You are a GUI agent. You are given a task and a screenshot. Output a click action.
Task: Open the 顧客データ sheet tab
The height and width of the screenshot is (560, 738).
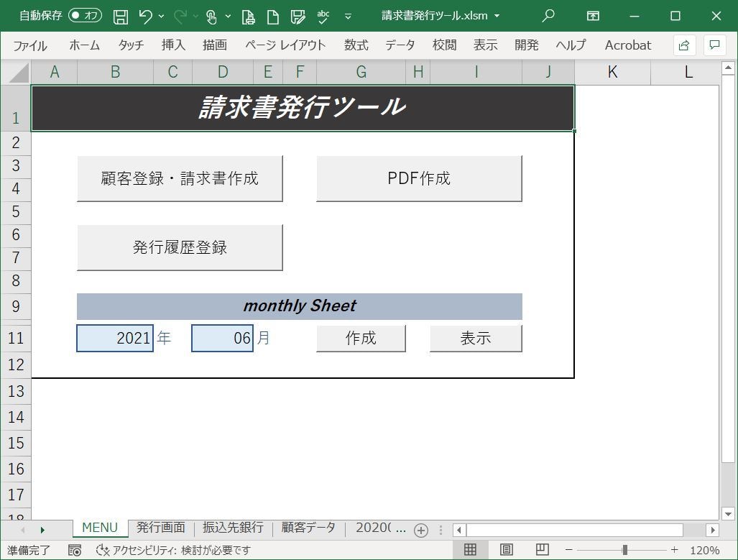[x=308, y=528]
